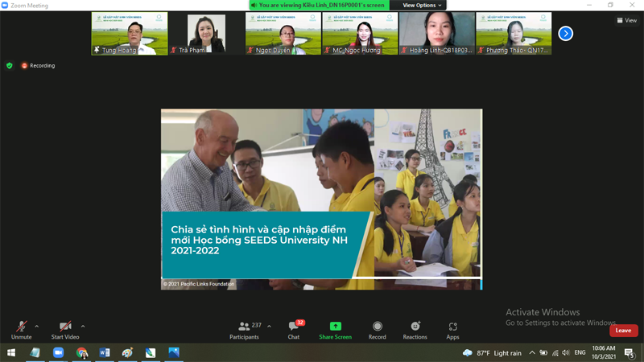Select Trà Phạm's video thumbnail

point(206,33)
